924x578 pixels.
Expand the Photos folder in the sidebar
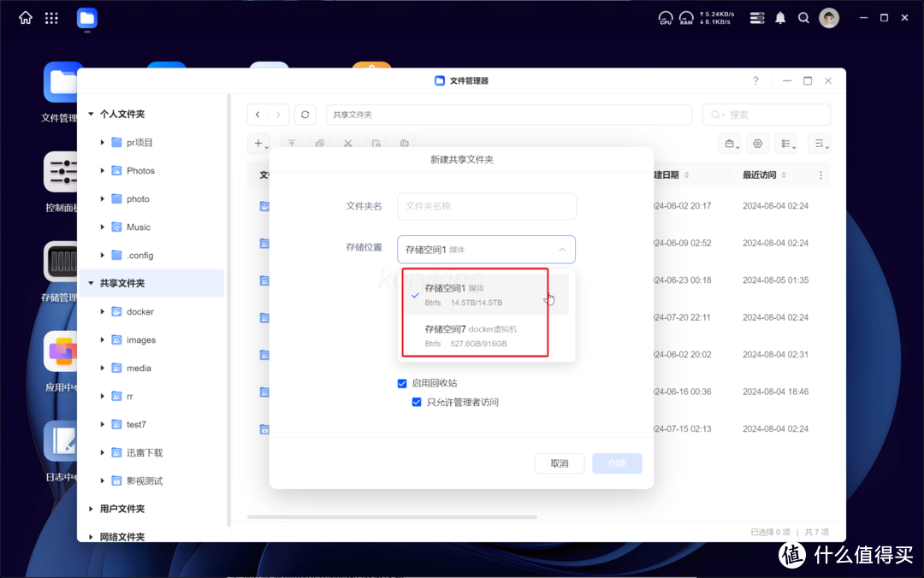point(102,170)
